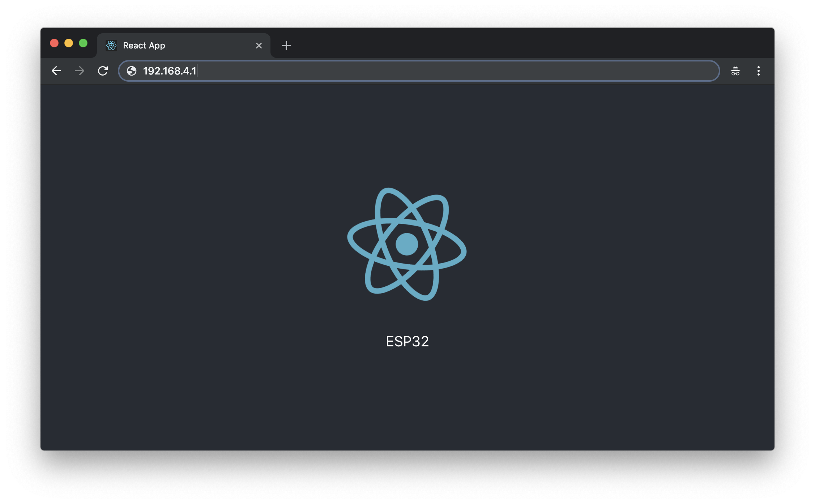The height and width of the screenshot is (504, 815).
Task: Click the ESP32 heading text
Action: 407,341
